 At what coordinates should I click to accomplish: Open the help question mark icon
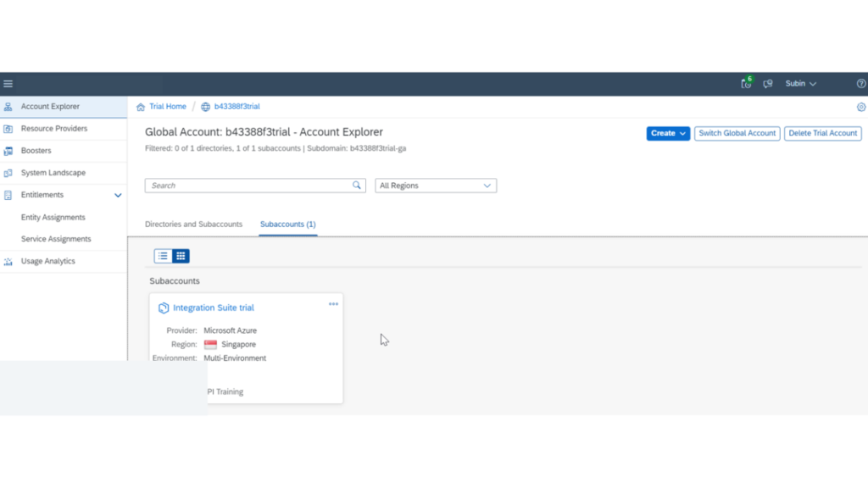point(861,84)
